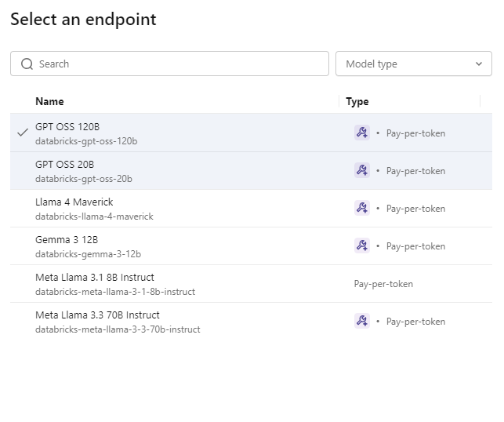
Task: Click tool-calling icon in Llama 4 Maverick row
Action: [362, 208]
